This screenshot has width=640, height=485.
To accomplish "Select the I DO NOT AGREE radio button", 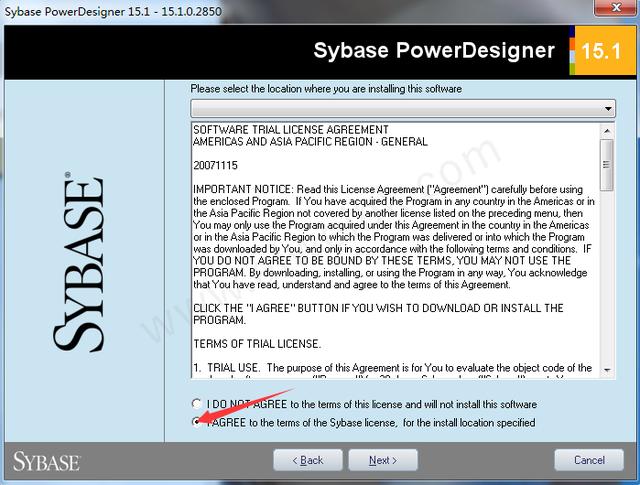I will (196, 404).
